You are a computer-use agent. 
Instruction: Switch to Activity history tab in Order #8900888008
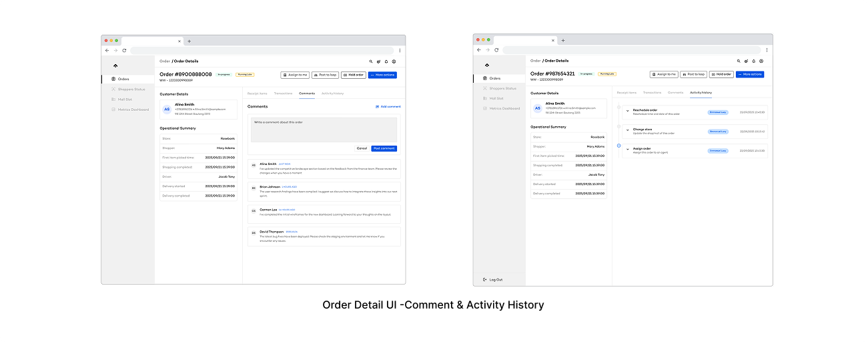point(332,94)
